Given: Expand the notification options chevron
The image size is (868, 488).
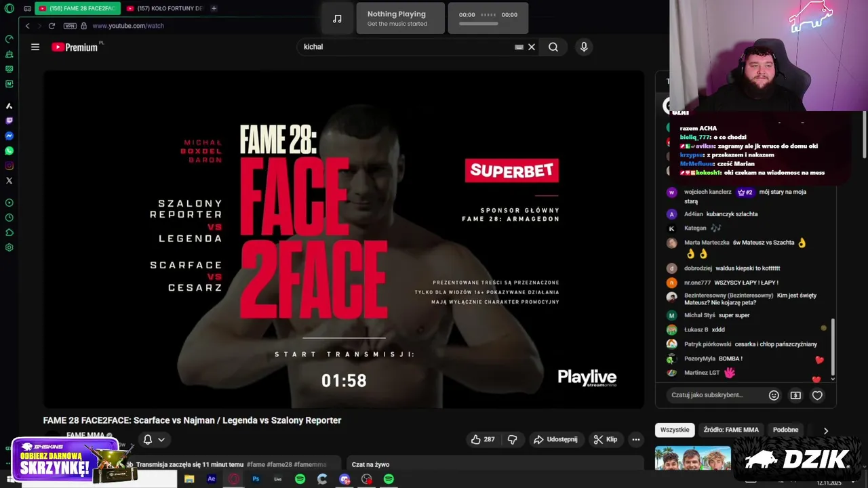Looking at the screenshot, I should [x=161, y=440].
